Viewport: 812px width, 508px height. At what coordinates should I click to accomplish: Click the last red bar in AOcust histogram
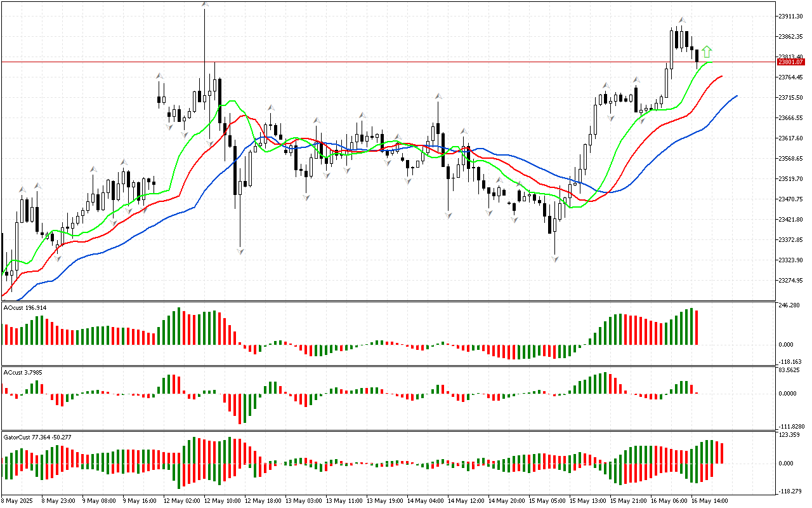697,328
